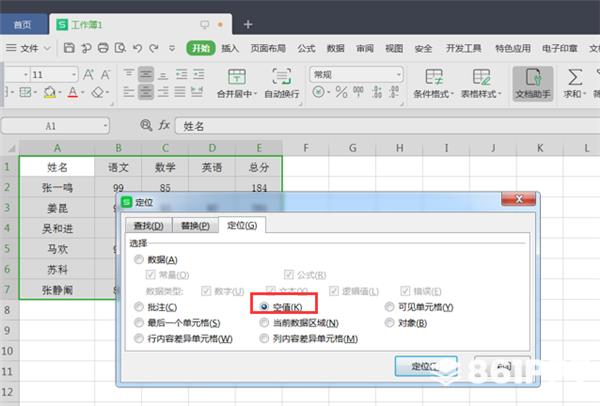Add a new document tab with plus
The width and height of the screenshot is (600, 406).
tap(248, 24)
